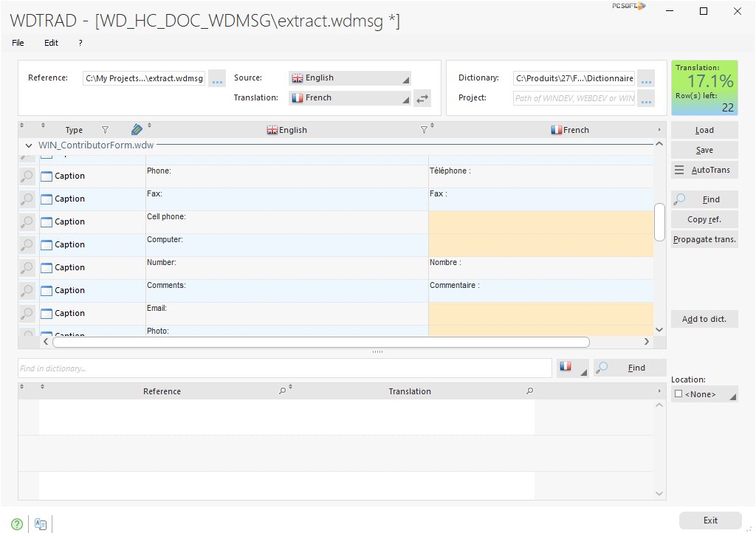Open the ? help menu
This screenshot has width=756, height=536.
coord(80,43)
